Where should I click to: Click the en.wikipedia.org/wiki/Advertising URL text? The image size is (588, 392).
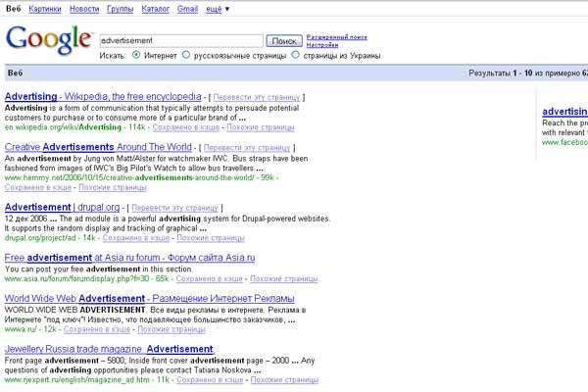click(63, 127)
